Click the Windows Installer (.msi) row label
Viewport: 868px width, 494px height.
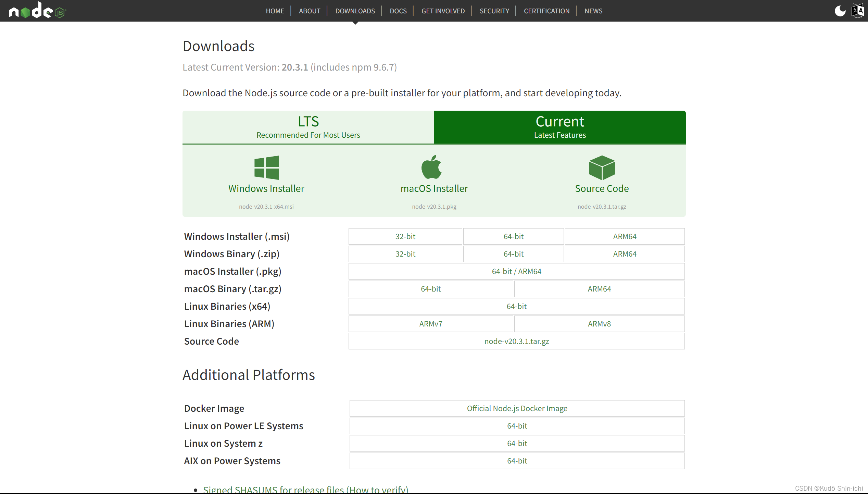[x=237, y=236]
